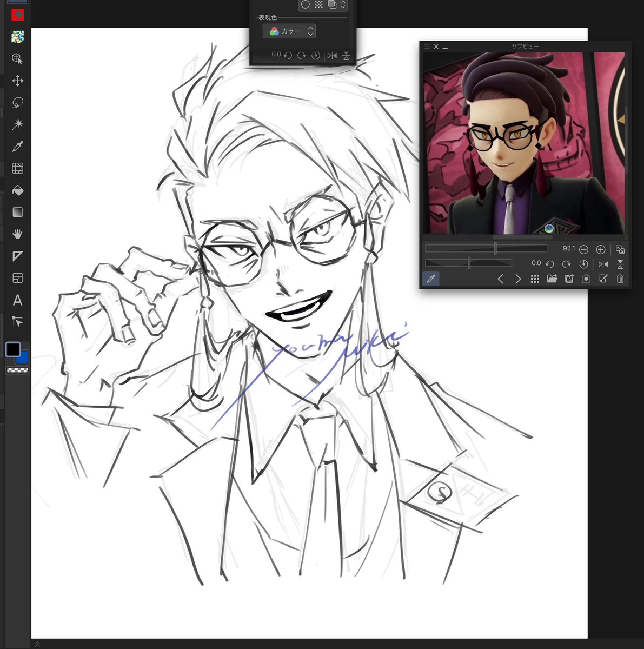This screenshot has width=644, height=649.
Task: Reset rotation in top navigator strip
Action: tap(316, 55)
